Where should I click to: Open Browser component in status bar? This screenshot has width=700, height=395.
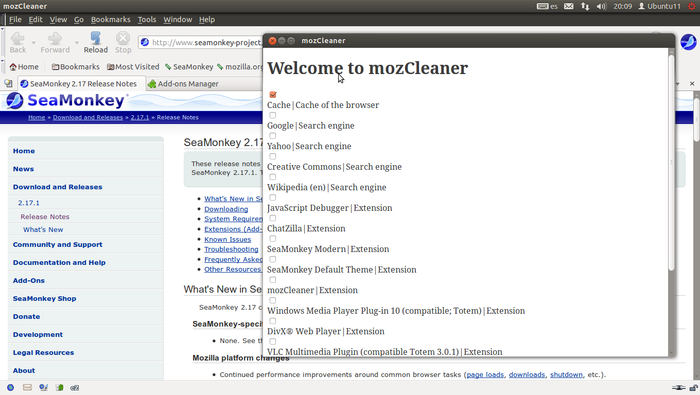(10, 387)
